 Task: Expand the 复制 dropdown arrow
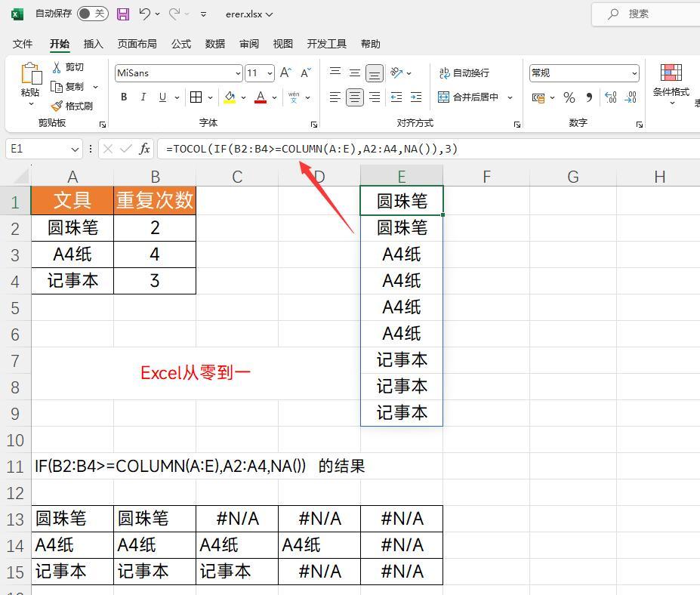coord(95,87)
